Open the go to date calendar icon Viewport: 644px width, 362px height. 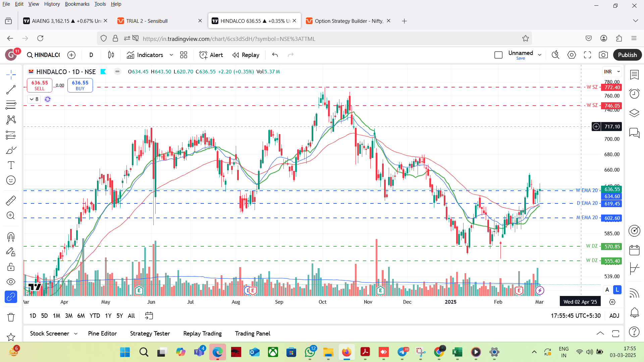pyautogui.click(x=149, y=316)
